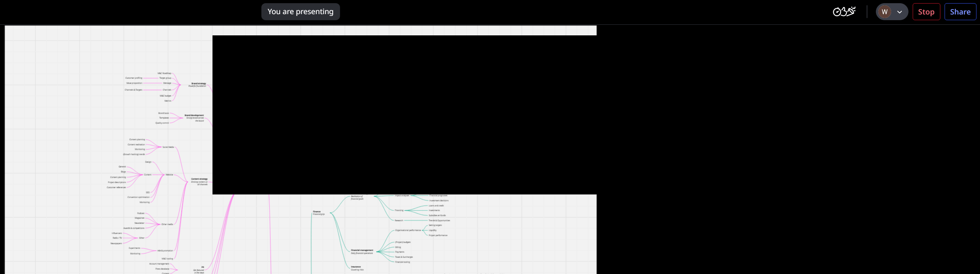Click the 'Financing' node

click(x=399, y=210)
